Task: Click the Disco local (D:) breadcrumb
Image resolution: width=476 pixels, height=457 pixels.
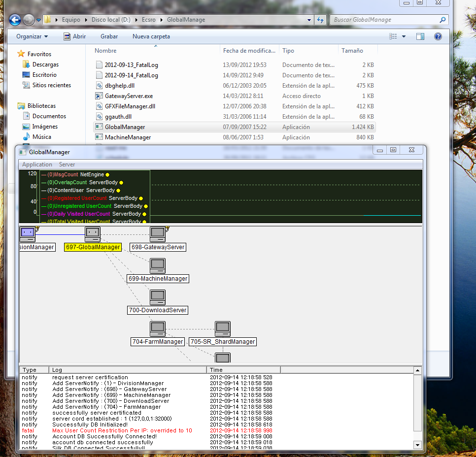Action: click(x=111, y=20)
